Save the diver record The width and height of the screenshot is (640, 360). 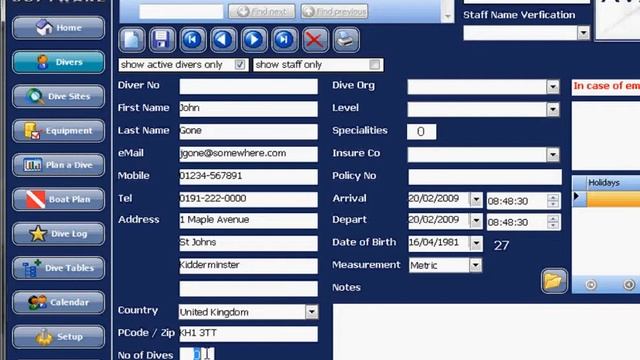pos(162,40)
